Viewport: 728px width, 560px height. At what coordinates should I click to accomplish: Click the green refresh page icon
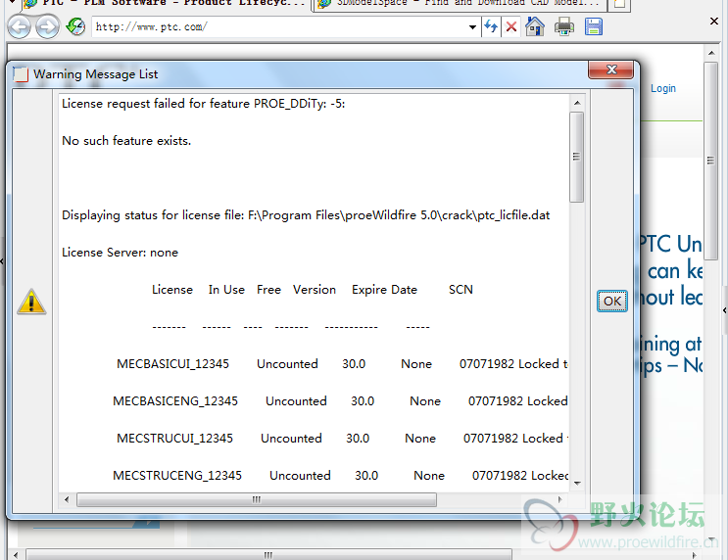75,26
